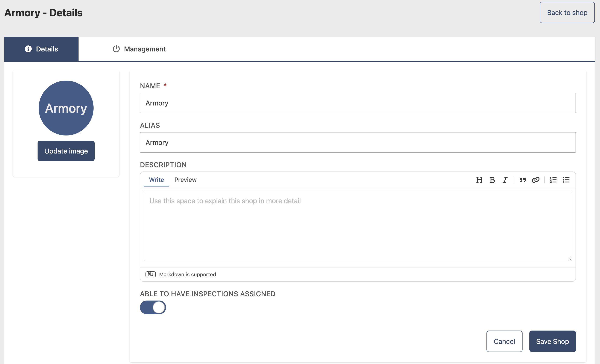Focus the Name input field

click(358, 103)
